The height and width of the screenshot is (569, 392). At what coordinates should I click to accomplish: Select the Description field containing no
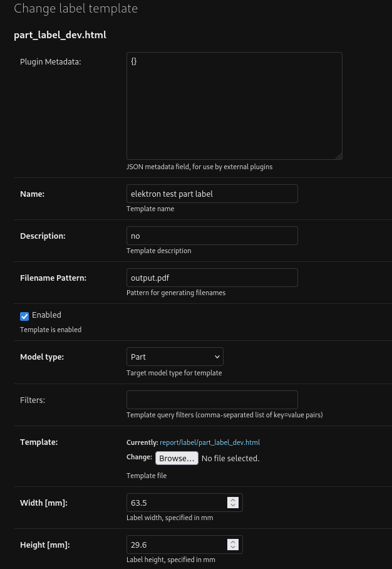[x=212, y=236]
